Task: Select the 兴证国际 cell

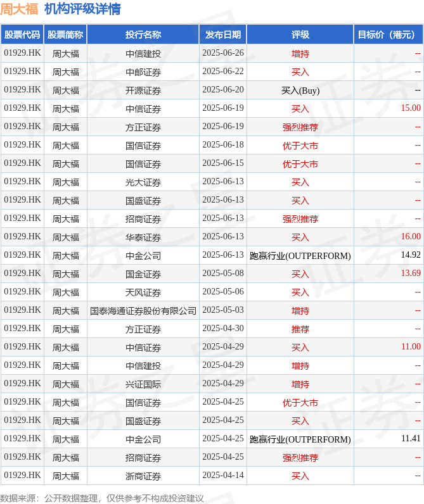Action: (x=143, y=384)
